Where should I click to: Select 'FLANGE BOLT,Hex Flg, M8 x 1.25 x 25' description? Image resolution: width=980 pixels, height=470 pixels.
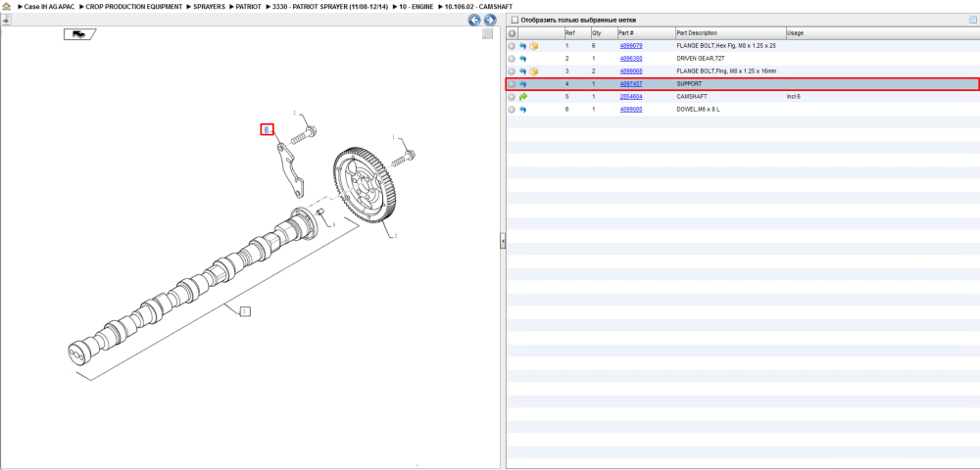(726, 46)
